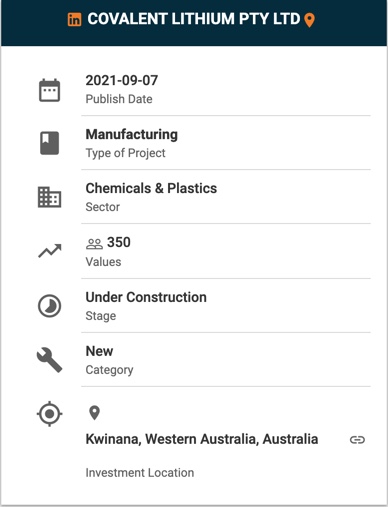Click the Manufacturing project type value

click(132, 135)
